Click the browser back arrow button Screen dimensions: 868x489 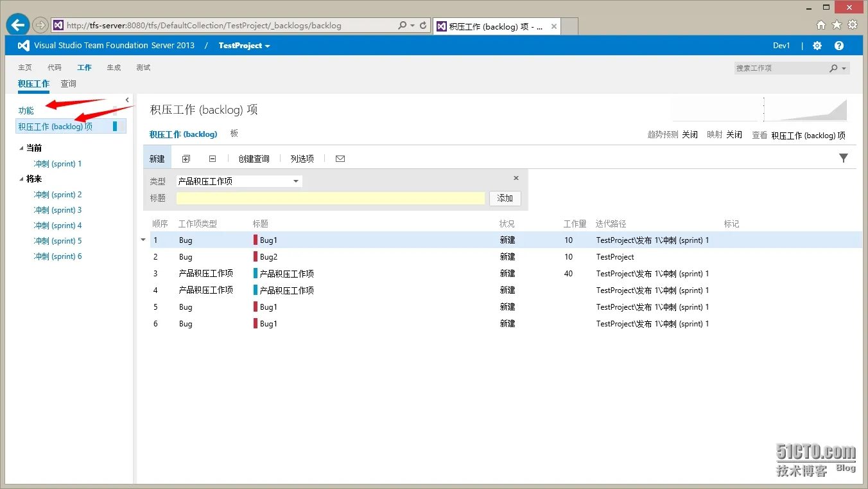(17, 25)
